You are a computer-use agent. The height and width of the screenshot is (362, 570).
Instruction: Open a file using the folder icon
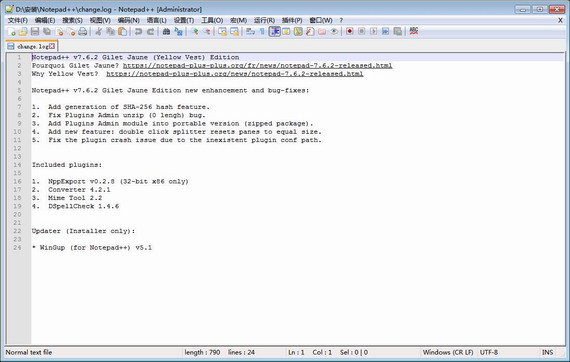tap(23, 32)
